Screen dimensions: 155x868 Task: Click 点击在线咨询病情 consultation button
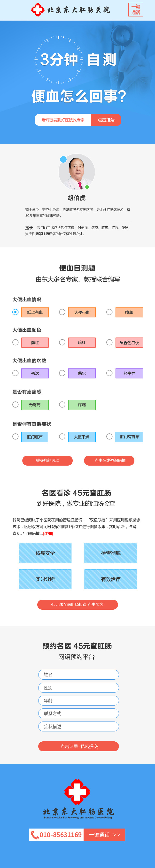[x=109, y=460]
